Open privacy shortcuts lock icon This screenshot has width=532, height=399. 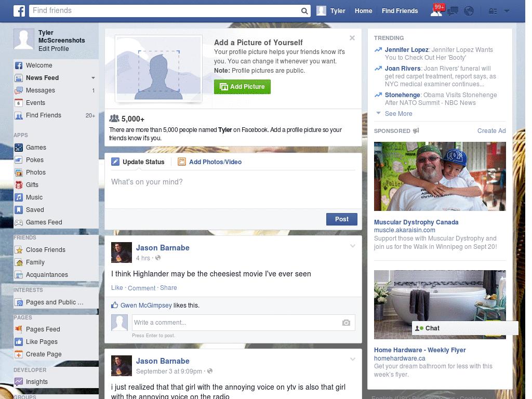coord(493,11)
